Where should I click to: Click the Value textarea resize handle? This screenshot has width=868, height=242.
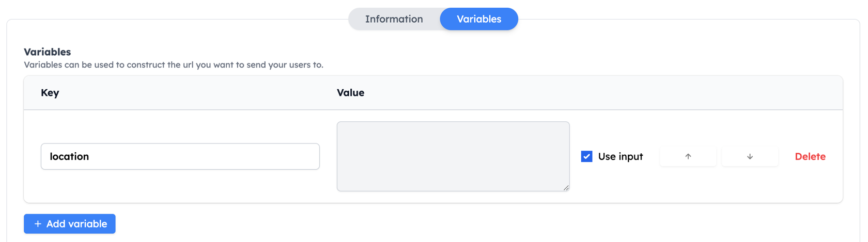566,188
